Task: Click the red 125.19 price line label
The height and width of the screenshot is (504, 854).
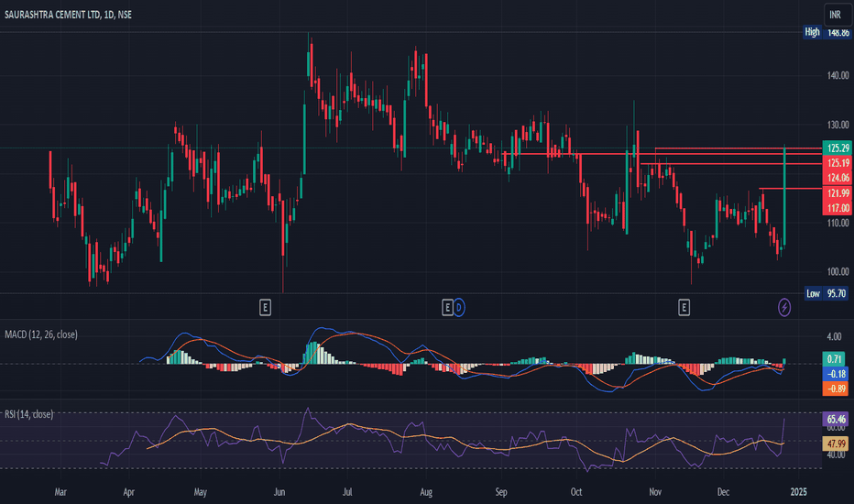Action: point(838,163)
